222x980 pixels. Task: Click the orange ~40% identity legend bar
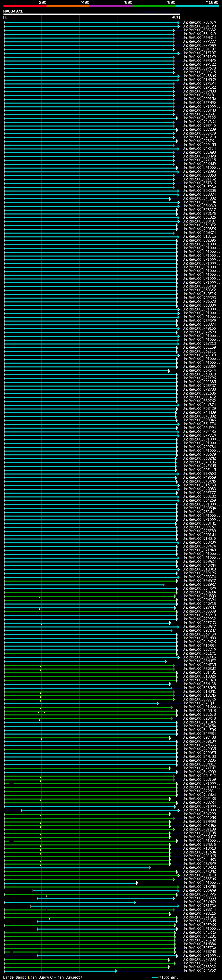(x=68, y=6)
